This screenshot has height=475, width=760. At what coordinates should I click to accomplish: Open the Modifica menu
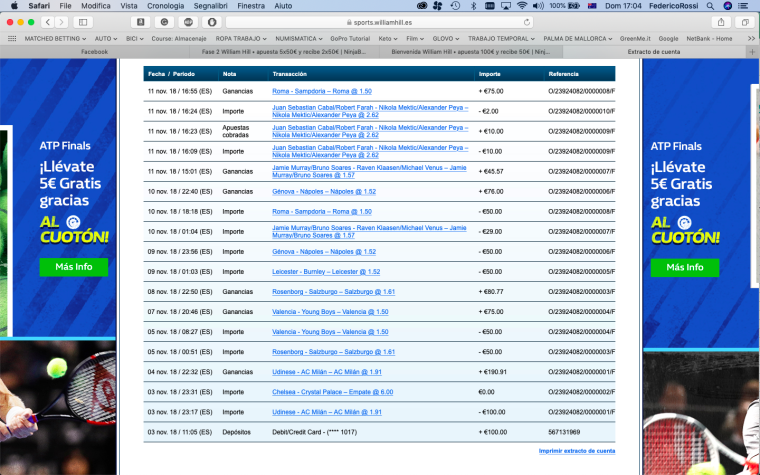point(95,6)
